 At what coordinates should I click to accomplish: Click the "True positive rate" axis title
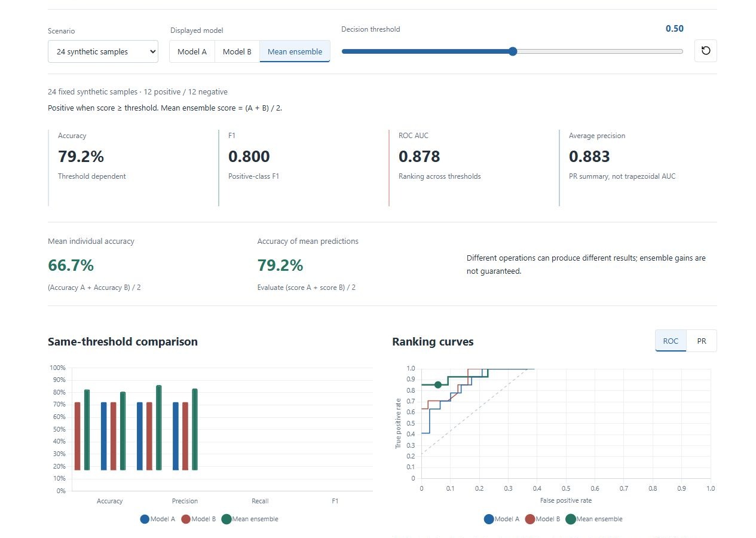click(398, 423)
